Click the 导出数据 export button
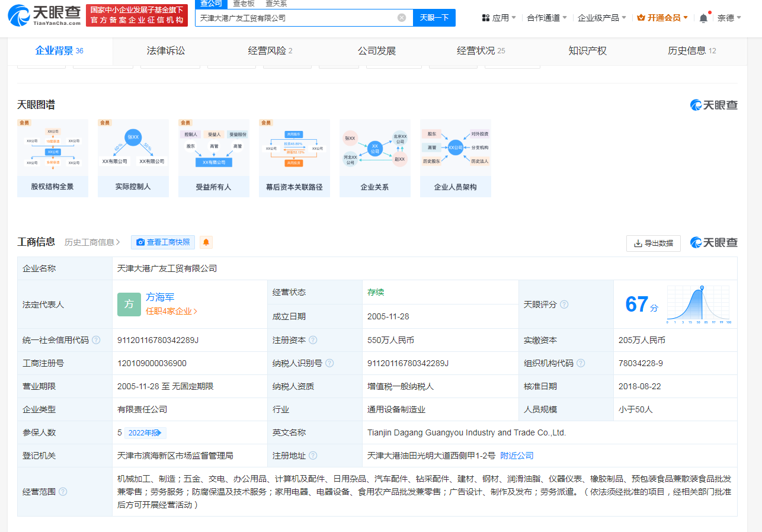This screenshot has width=762, height=532. [654, 243]
